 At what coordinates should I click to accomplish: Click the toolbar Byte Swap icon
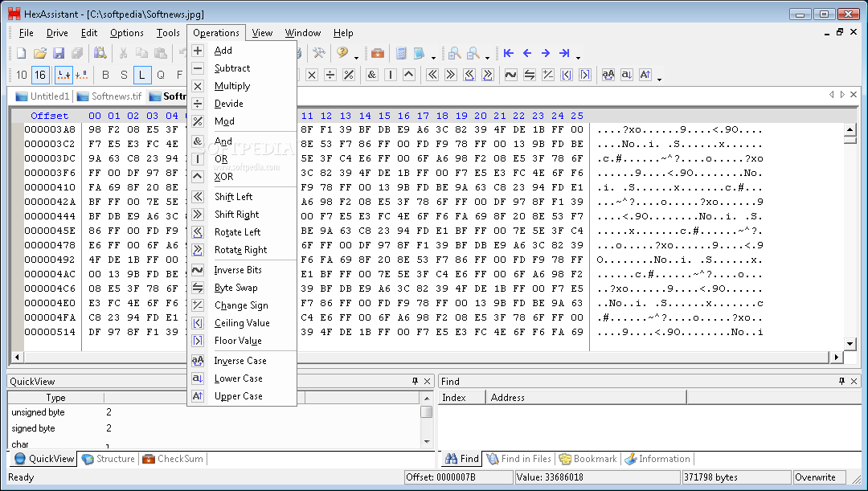tap(530, 75)
